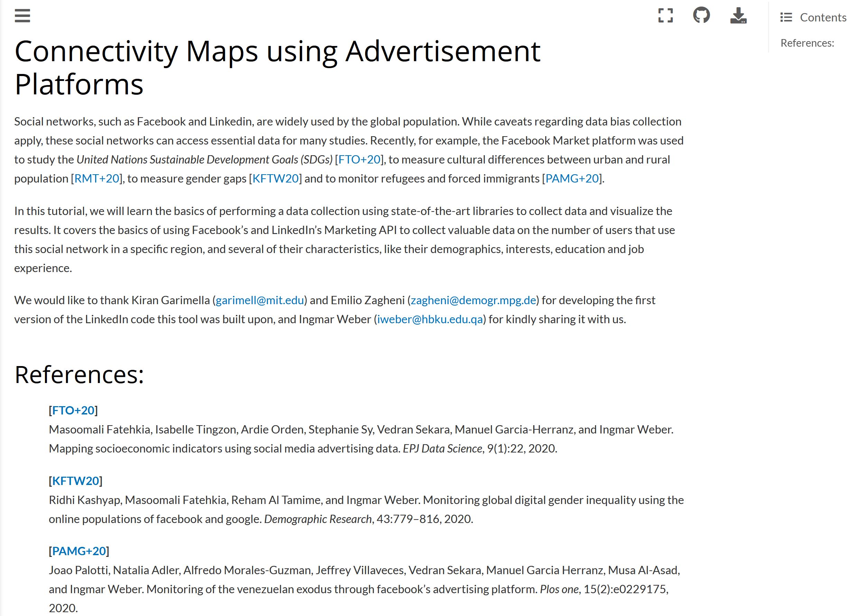Follow the RMT+20 citation link

97,179
